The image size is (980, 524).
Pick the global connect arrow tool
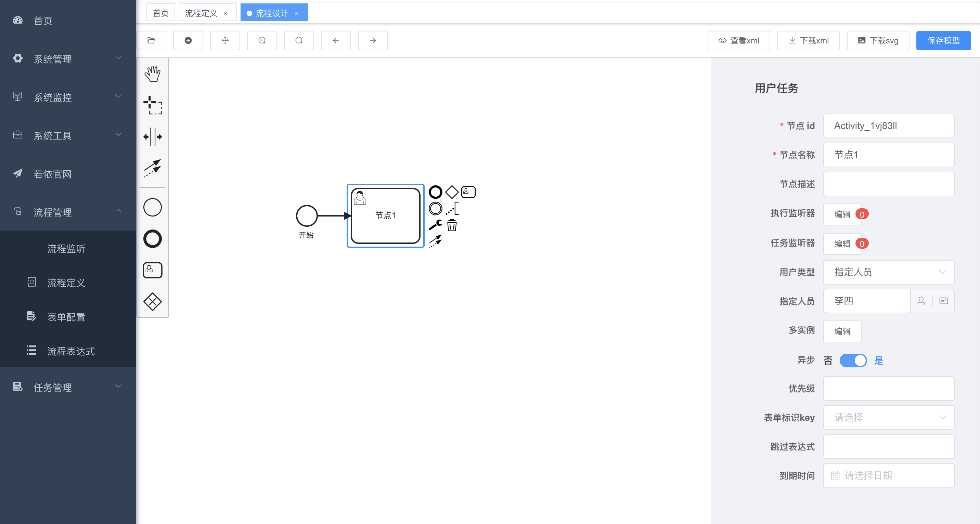click(x=153, y=168)
